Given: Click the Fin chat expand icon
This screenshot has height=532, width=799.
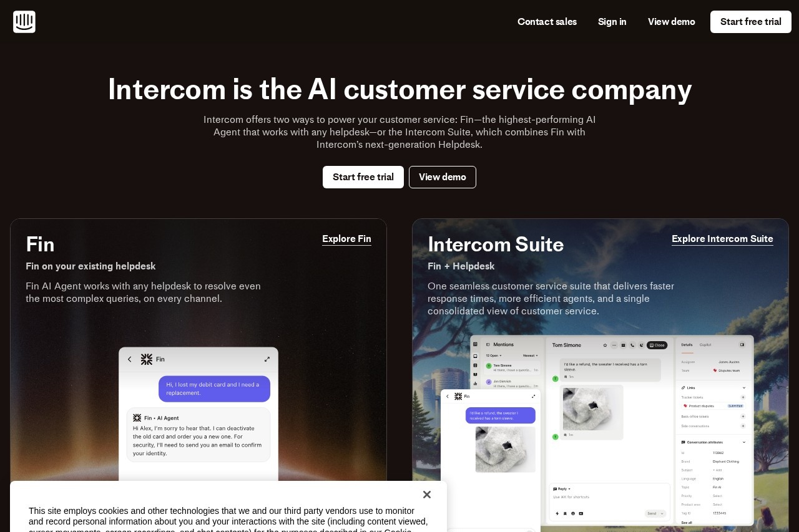Looking at the screenshot, I should click(267, 359).
